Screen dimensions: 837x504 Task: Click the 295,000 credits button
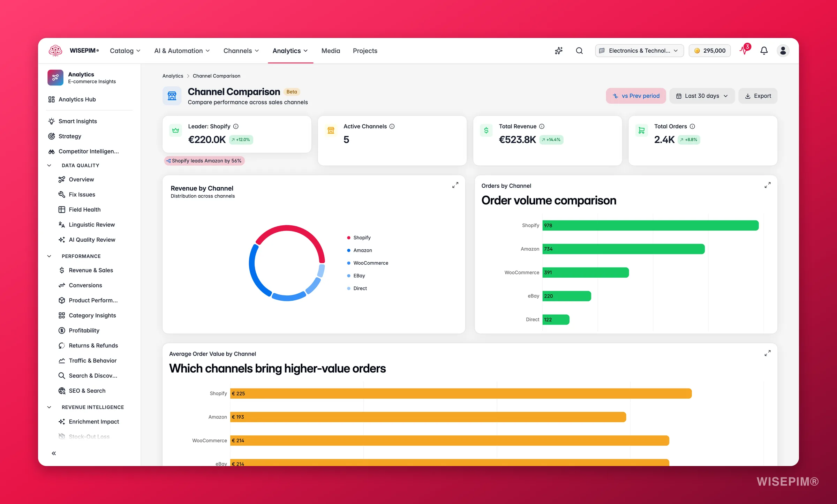point(710,51)
